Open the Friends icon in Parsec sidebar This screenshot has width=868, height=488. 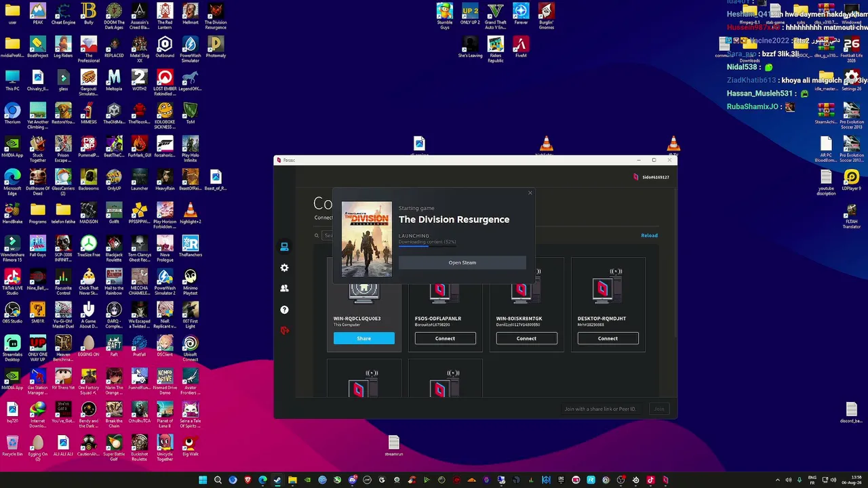(x=284, y=288)
